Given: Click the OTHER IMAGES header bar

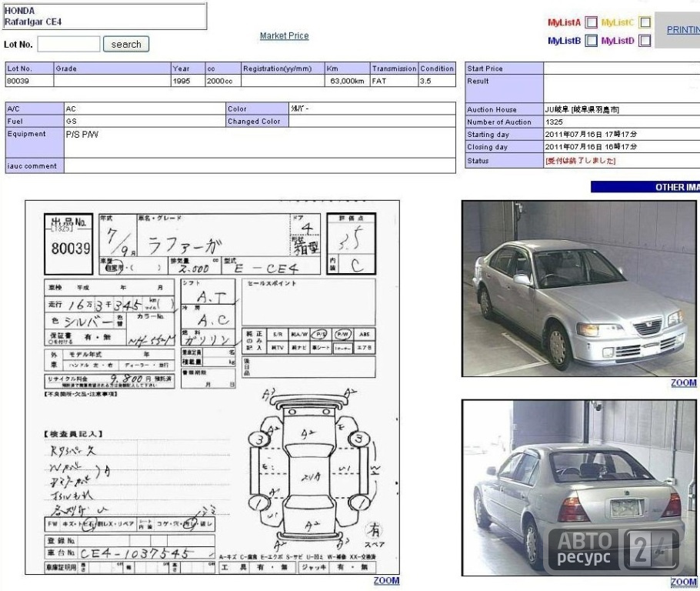Looking at the screenshot, I should (645, 187).
